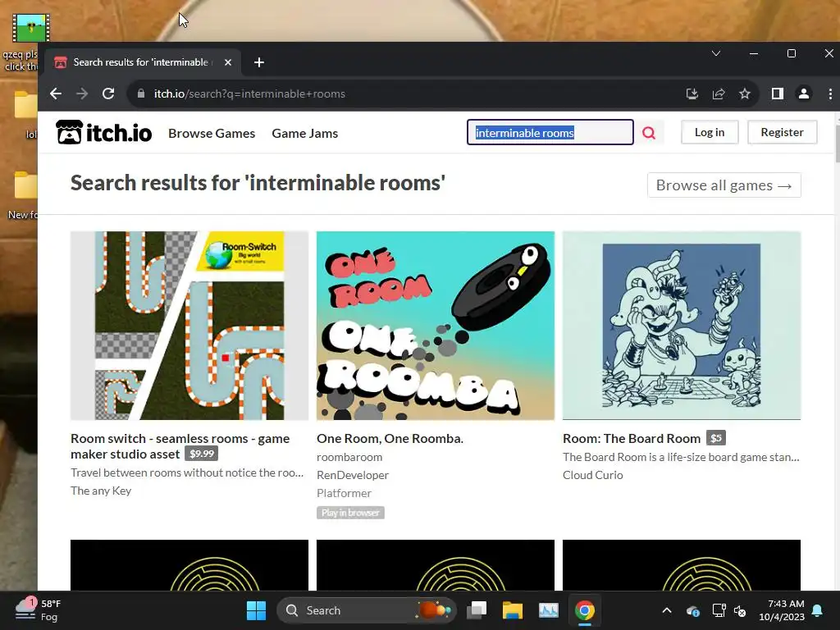Open the Chrome side panel
Viewport: 840px width, 630px height.
coord(778,94)
